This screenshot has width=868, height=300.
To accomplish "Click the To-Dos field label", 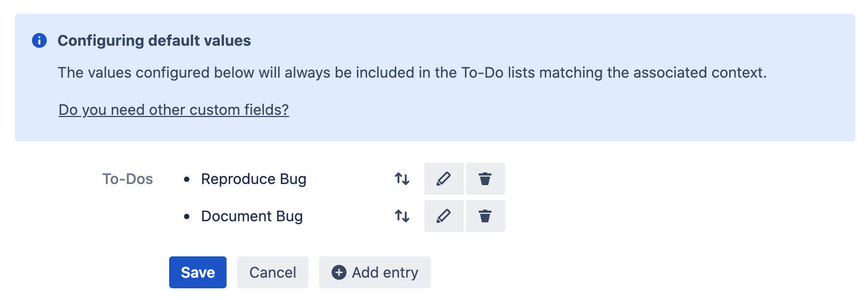I will 128,179.
